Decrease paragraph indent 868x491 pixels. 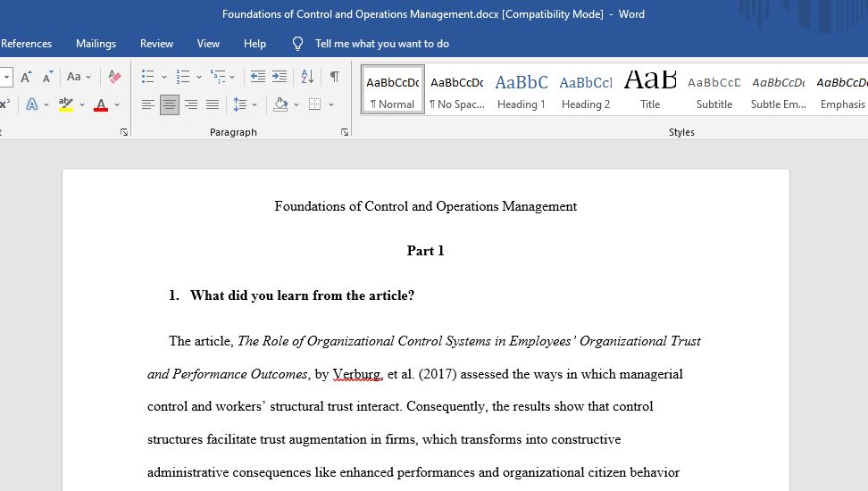coord(257,77)
